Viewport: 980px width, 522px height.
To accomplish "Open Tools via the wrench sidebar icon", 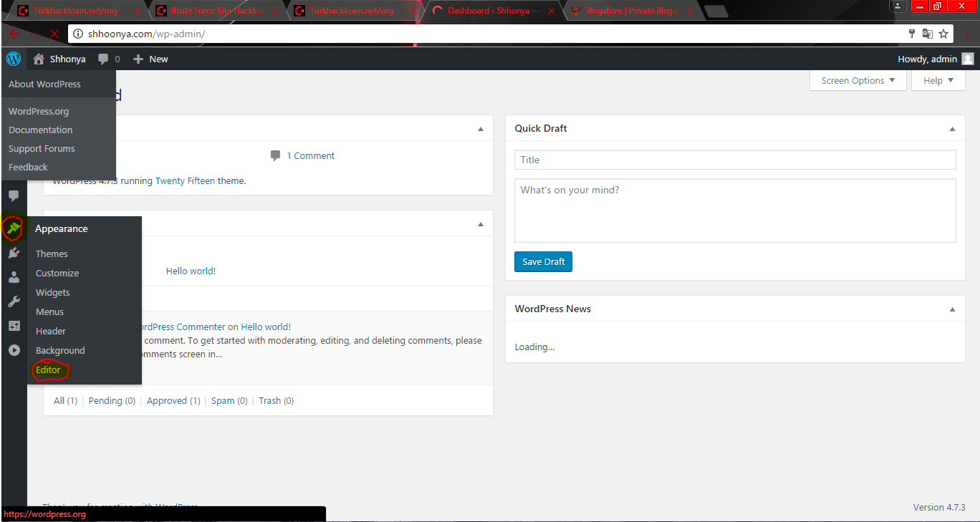I will click(14, 301).
